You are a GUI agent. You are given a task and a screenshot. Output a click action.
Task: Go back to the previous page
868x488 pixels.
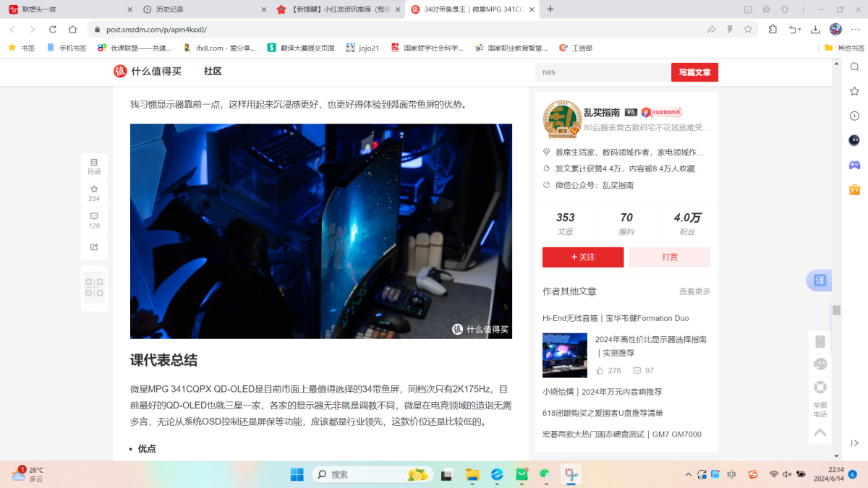[x=12, y=30]
